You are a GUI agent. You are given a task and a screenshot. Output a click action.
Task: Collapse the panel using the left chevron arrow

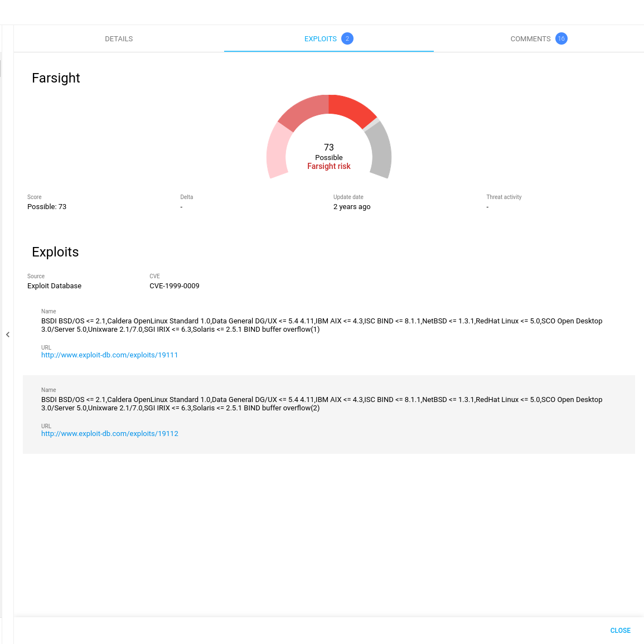pyautogui.click(x=8, y=335)
